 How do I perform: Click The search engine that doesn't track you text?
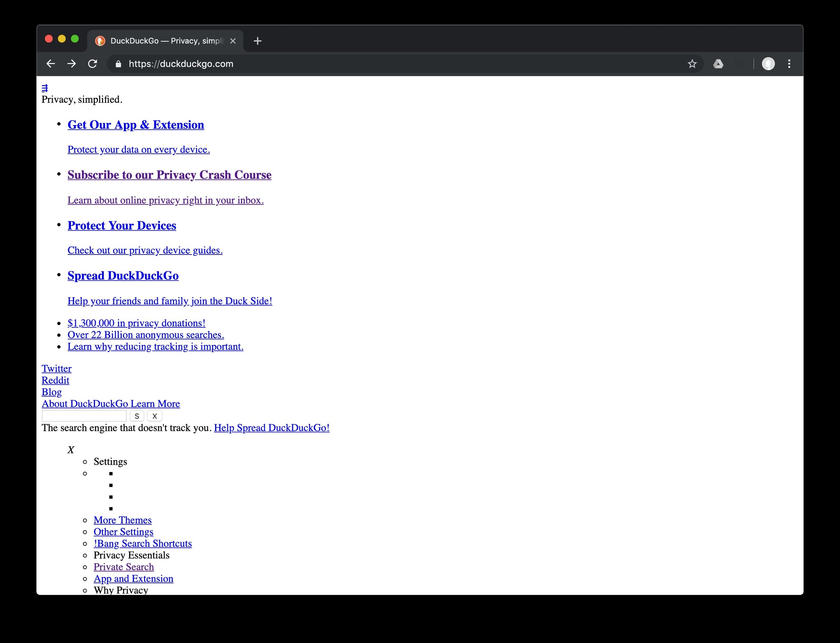pos(126,428)
